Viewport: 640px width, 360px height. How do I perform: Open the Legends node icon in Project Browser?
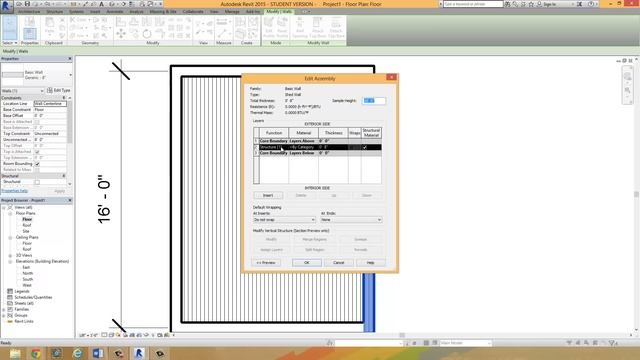(x=10, y=291)
